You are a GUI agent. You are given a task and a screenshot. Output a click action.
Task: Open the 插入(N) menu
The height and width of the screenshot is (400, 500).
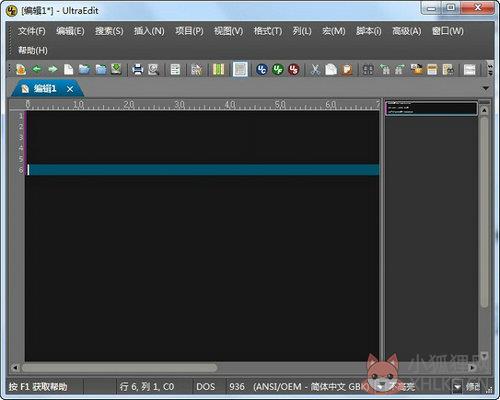click(149, 31)
